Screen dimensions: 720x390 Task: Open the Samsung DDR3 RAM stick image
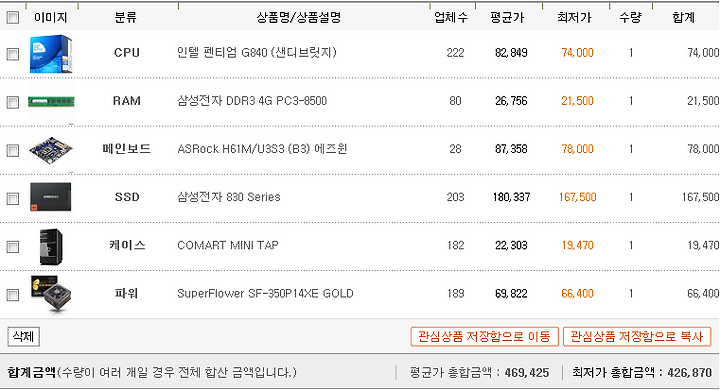click(x=51, y=102)
